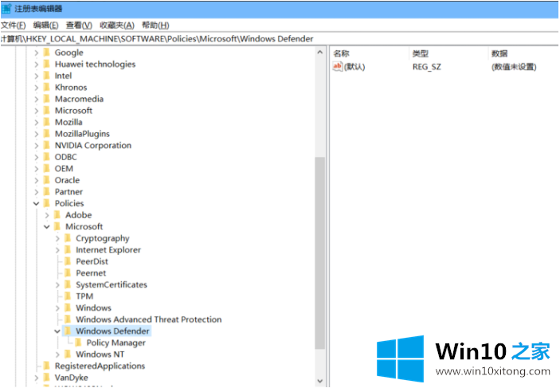
Task: Click the TPM folder icon
Action: click(68, 296)
